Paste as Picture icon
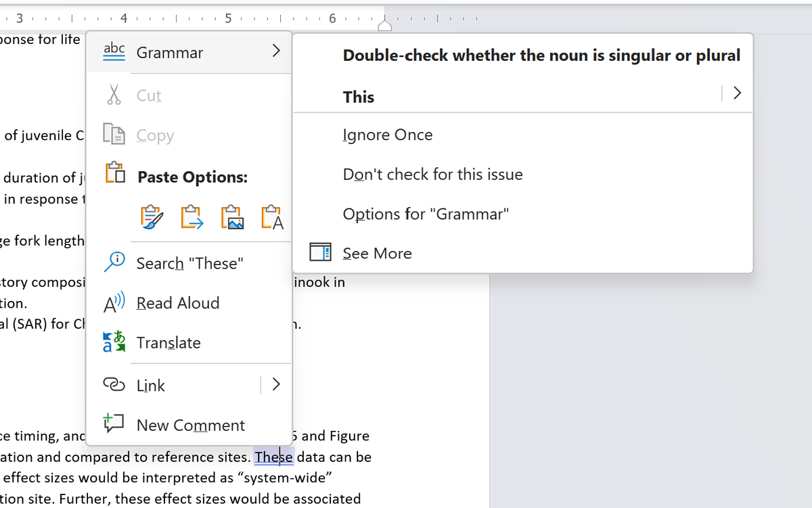812x508 pixels. tap(232, 217)
